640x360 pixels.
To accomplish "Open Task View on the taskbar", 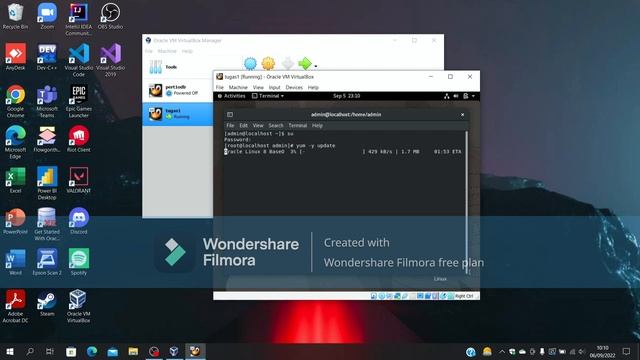I will (50, 351).
